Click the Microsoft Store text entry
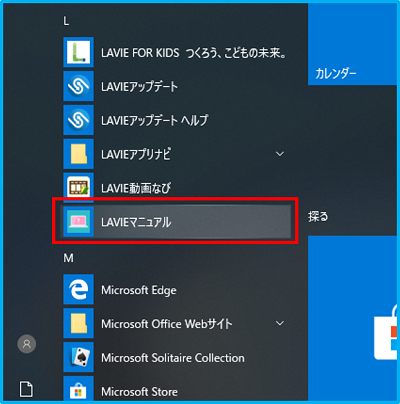This screenshot has height=404, width=400. 139,392
